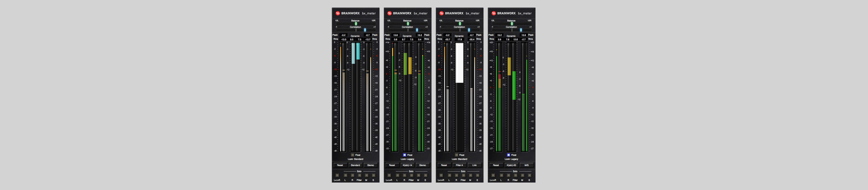Screen dimensions: 868x190
Task: Toggle L<>R swap in the K(atz)-14 meter
Action: point(389,175)
